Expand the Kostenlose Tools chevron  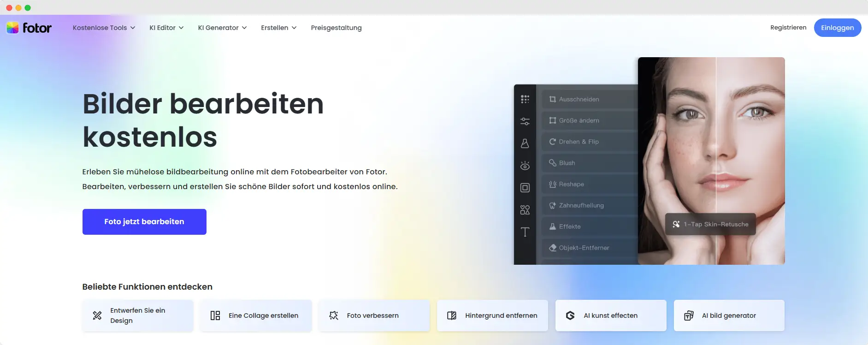(133, 28)
